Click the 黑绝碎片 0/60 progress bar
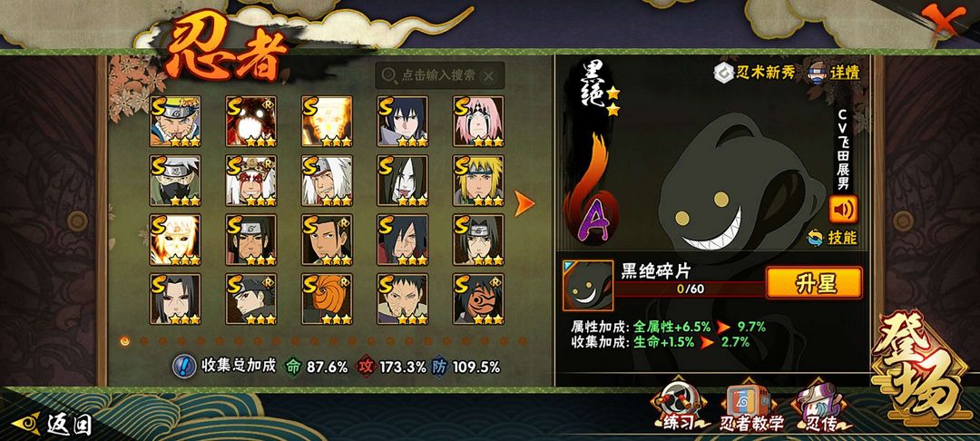This screenshot has width=980, height=441. click(x=690, y=289)
